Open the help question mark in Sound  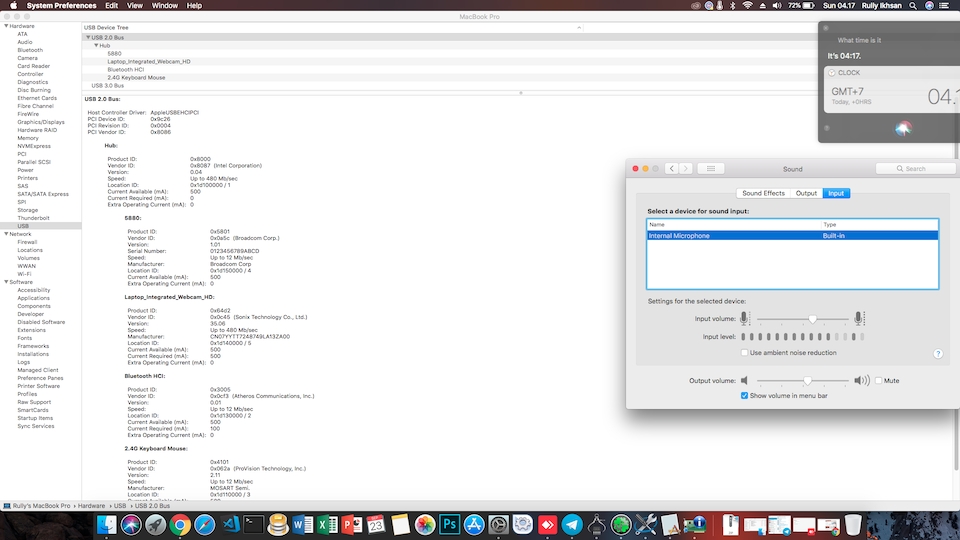click(938, 354)
